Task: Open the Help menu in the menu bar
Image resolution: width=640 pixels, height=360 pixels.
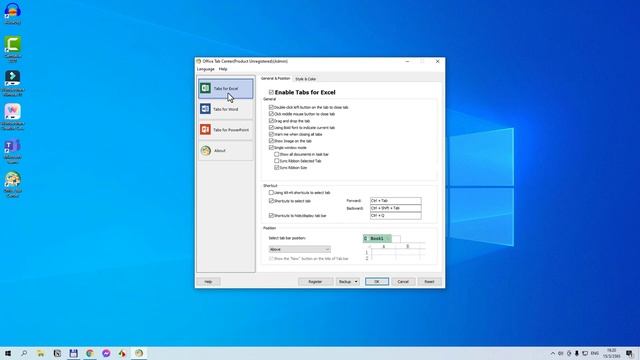Action: (223, 69)
